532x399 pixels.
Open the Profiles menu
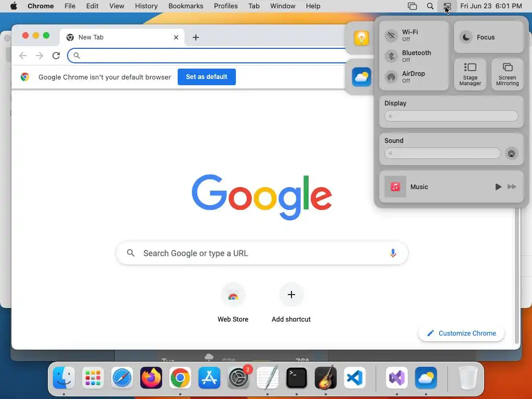[x=225, y=6]
